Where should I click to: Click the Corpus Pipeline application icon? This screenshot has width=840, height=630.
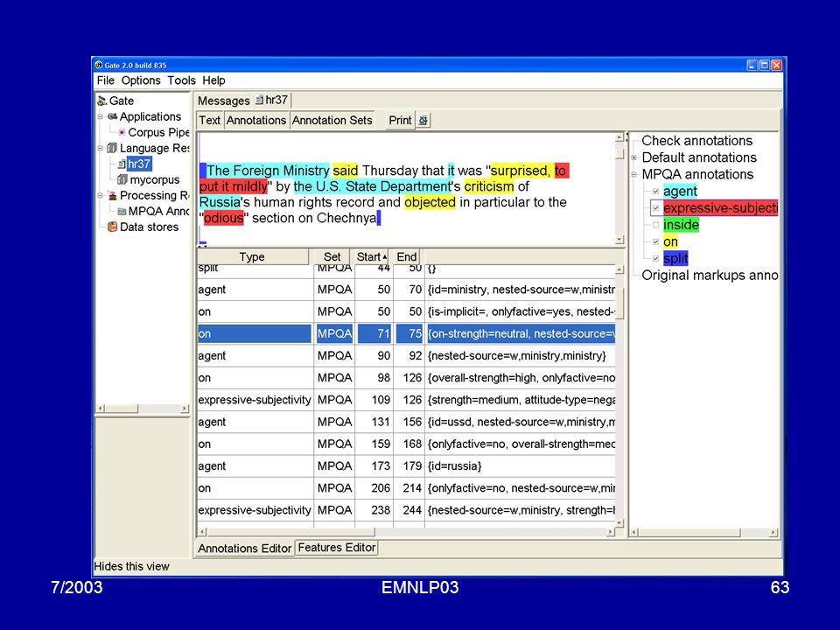pos(122,132)
